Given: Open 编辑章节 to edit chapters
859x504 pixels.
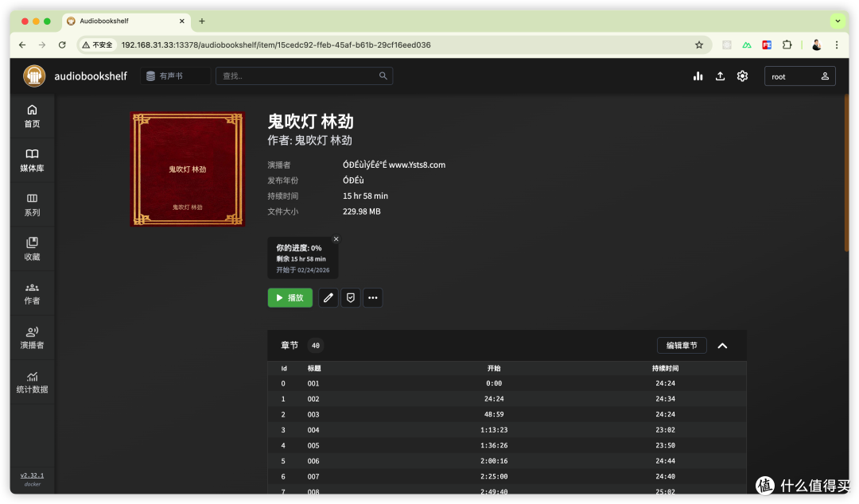Looking at the screenshot, I should tap(681, 345).
